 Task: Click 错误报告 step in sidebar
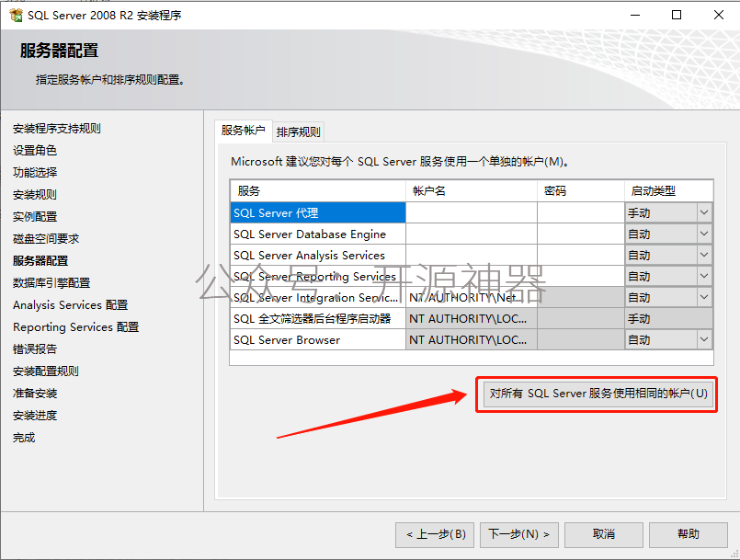coord(35,349)
